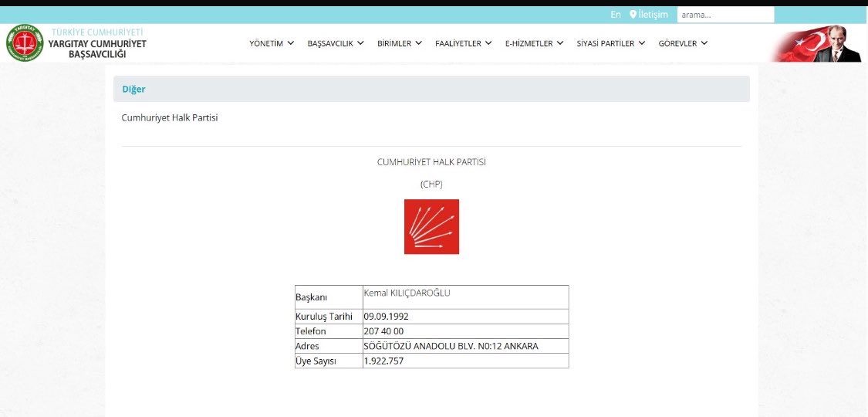Viewport: 868px width, 417px height.
Task: Expand the GÖREVLER chevron arrow
Action: (x=704, y=43)
